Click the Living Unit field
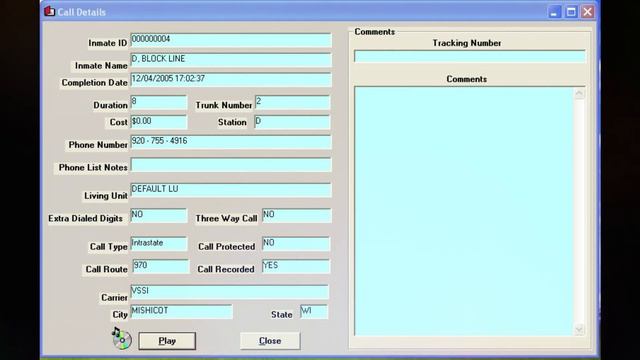The width and height of the screenshot is (640, 360). point(231,190)
